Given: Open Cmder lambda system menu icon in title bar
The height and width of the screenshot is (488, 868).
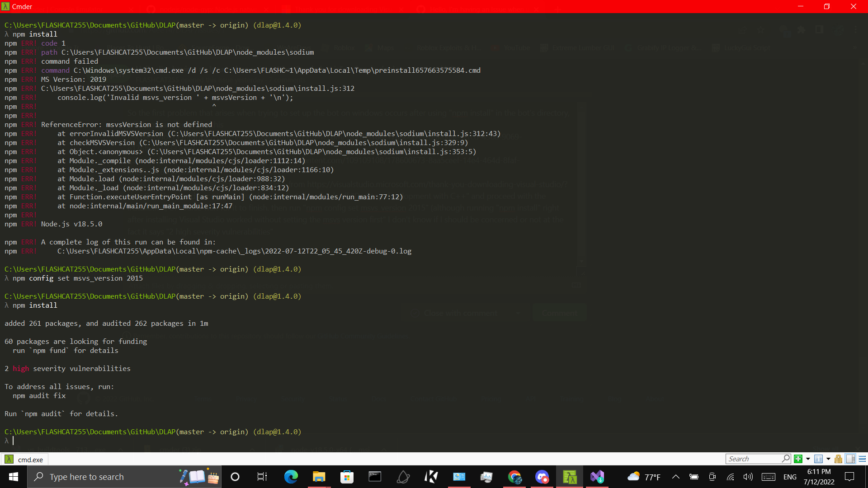Looking at the screenshot, I should pyautogui.click(x=5, y=6).
